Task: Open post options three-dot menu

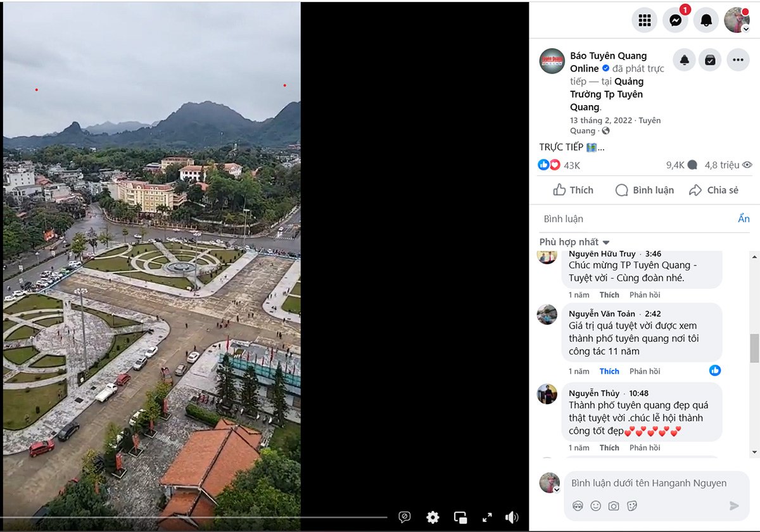Action: click(x=738, y=60)
